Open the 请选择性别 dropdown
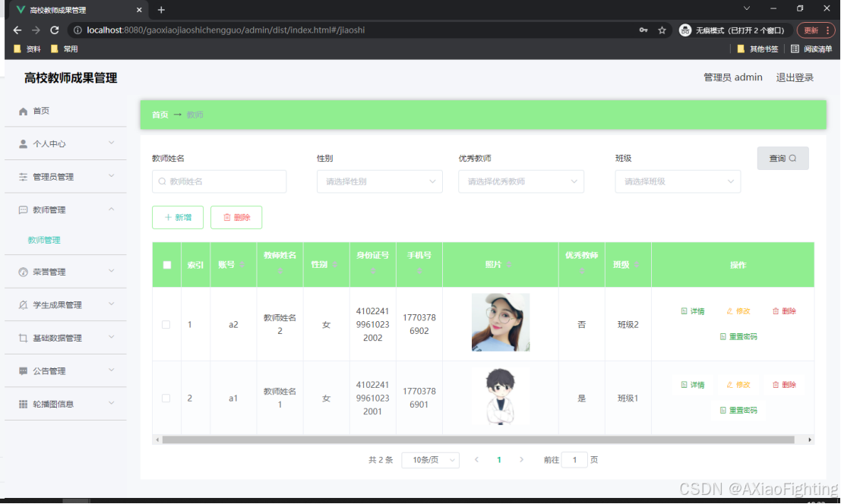The width and height of the screenshot is (841, 504). [379, 181]
